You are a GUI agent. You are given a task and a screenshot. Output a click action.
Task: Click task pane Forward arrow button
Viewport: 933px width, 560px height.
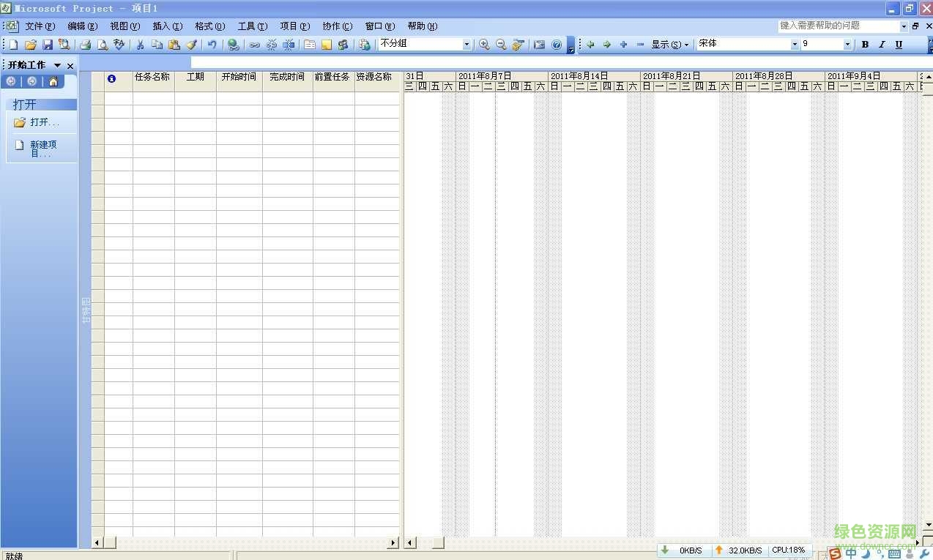(x=31, y=81)
